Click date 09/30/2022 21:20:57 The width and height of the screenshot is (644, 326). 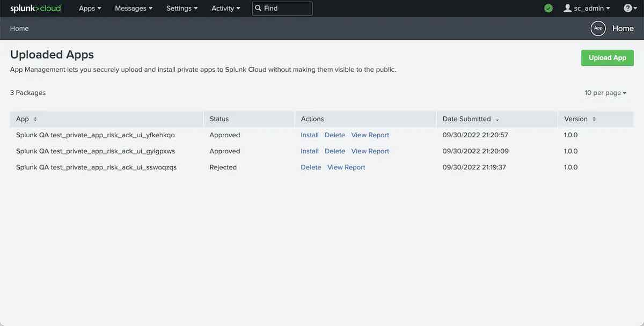pos(475,135)
